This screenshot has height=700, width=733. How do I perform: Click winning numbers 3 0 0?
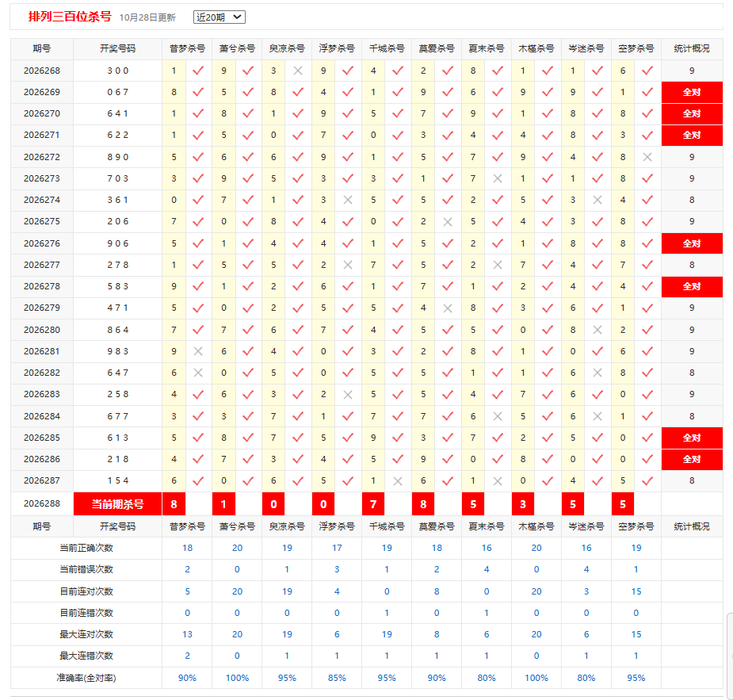[x=118, y=71]
